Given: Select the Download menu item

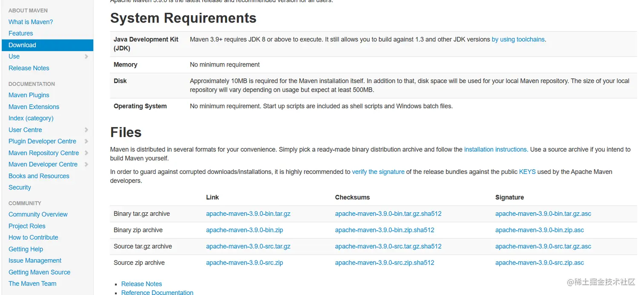Looking at the screenshot, I should pos(47,45).
